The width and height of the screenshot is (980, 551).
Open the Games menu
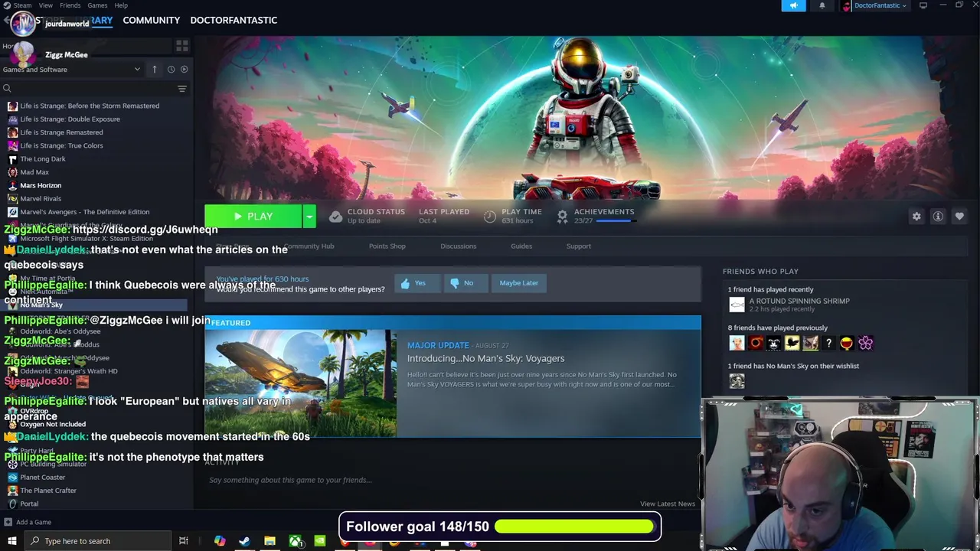click(x=97, y=5)
